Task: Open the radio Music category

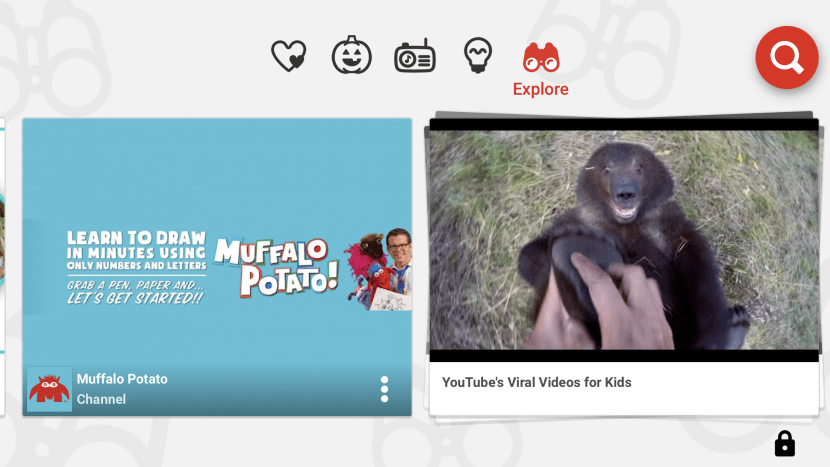Action: click(414, 56)
